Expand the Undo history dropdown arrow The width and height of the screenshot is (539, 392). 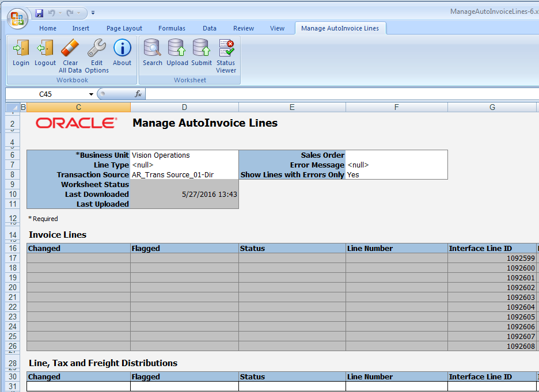click(x=60, y=12)
